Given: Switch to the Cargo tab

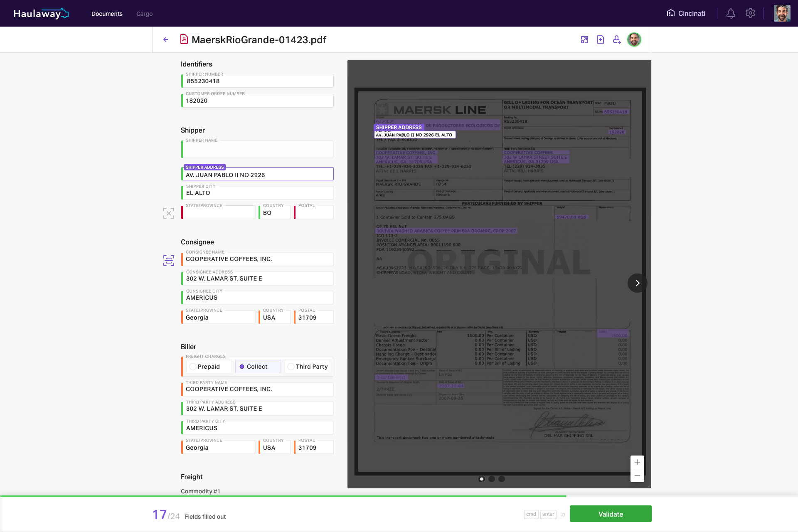Looking at the screenshot, I should [144, 14].
